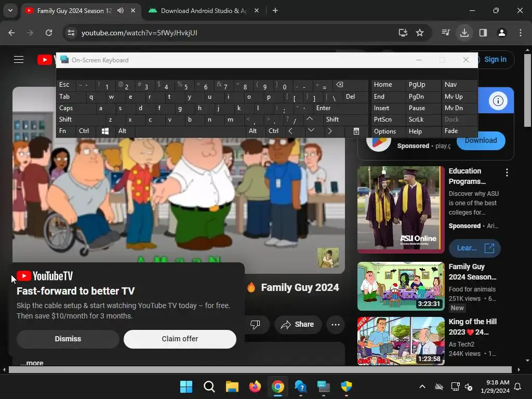Open the YouTube hamburger guide menu

[x=19, y=60]
